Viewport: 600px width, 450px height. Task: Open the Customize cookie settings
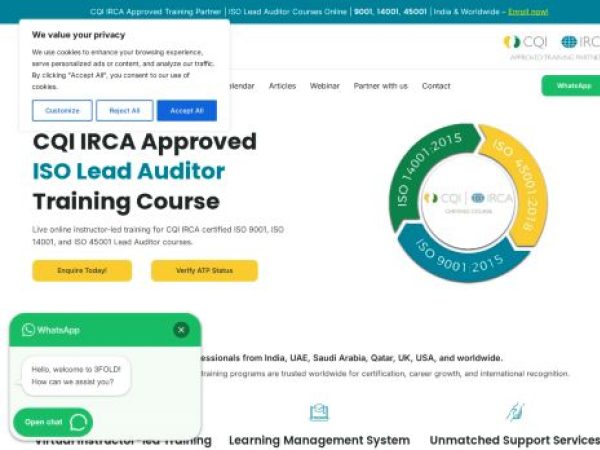click(x=62, y=111)
